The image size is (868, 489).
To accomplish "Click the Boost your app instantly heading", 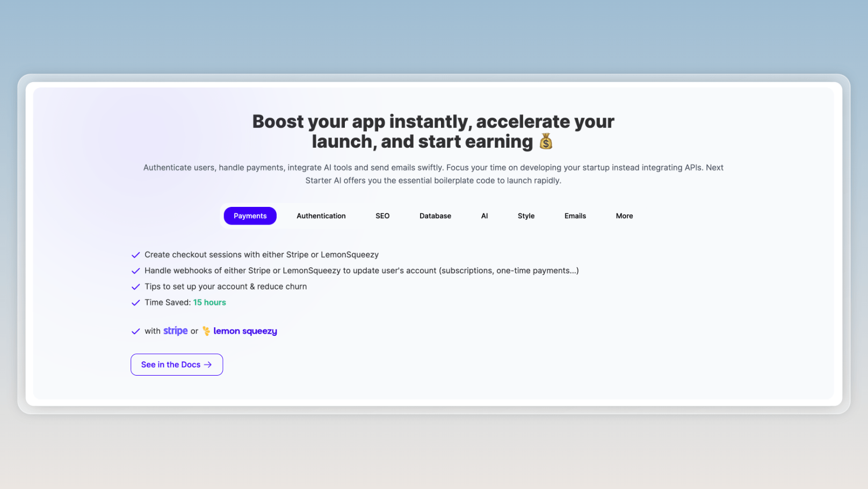I will pos(433,132).
